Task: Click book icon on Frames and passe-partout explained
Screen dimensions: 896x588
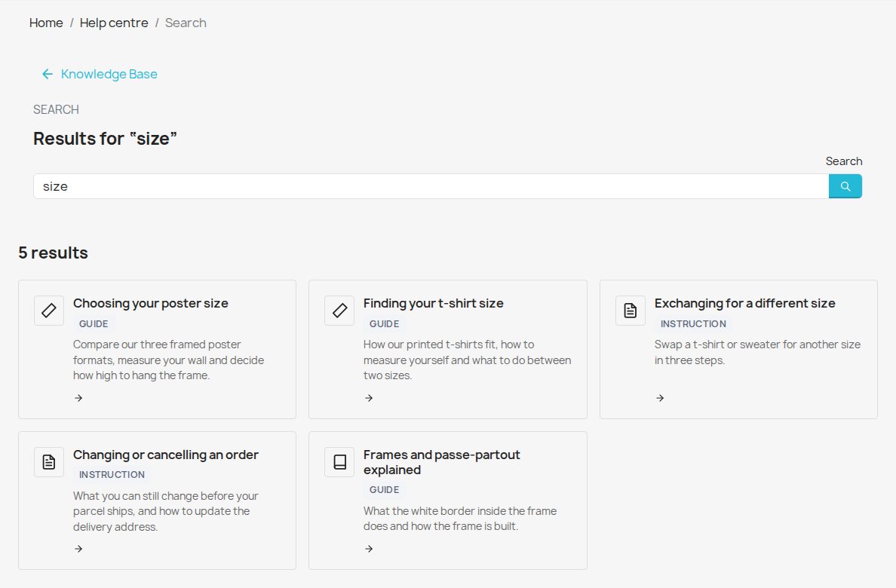Action: click(339, 461)
